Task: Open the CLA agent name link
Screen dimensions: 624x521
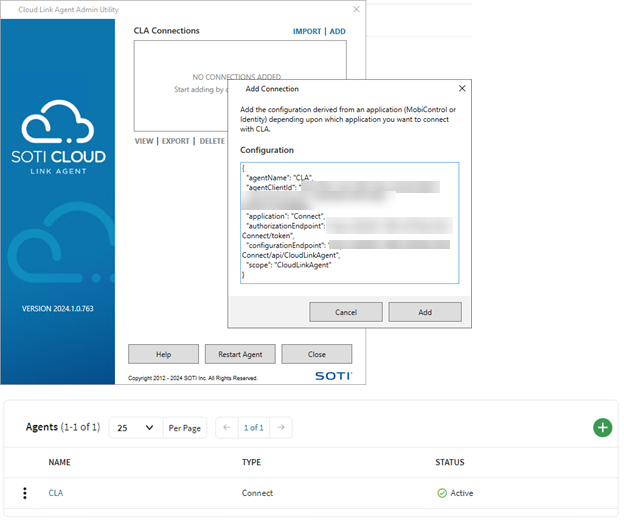Action: [56, 493]
